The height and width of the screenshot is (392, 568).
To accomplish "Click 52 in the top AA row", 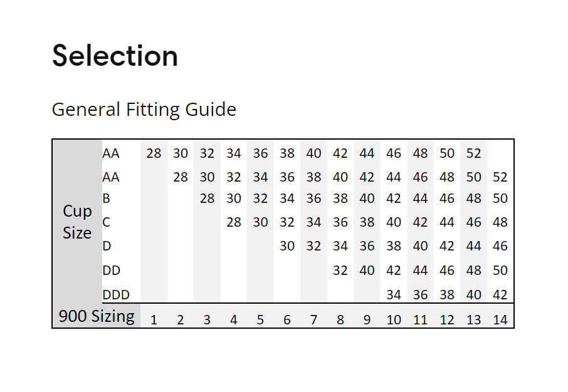I will (473, 153).
